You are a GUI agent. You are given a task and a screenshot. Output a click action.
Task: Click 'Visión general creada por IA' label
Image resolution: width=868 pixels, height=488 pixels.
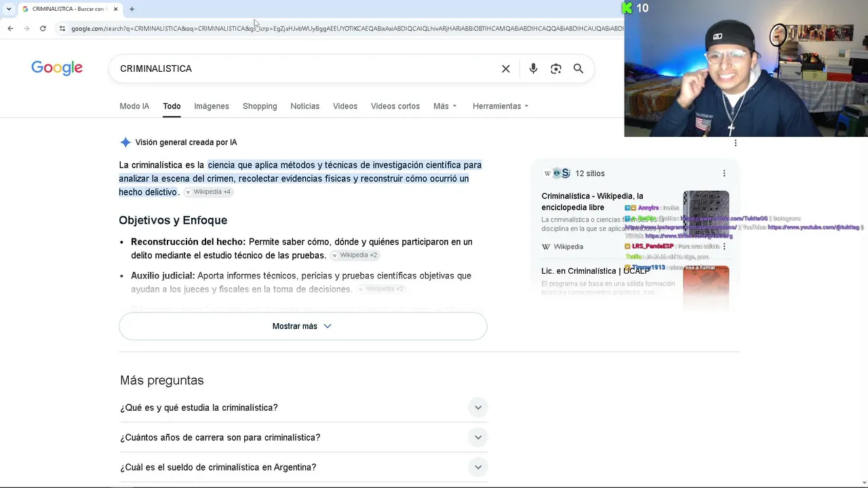(x=186, y=142)
